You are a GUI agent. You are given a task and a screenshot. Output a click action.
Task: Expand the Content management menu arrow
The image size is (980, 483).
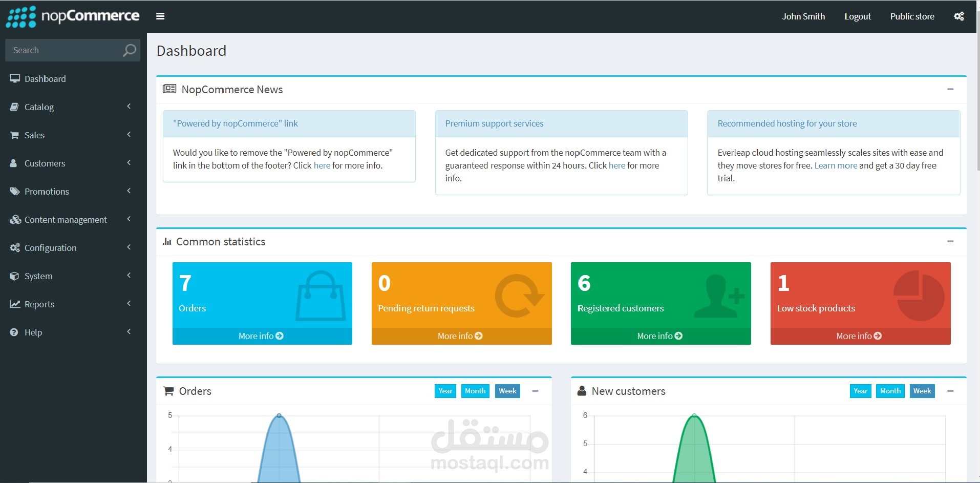pos(129,219)
